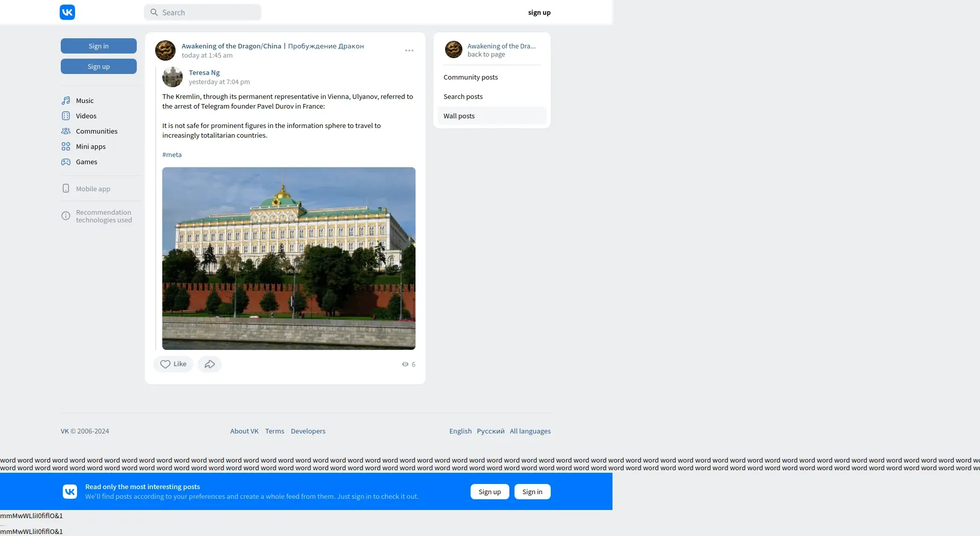Select Community posts in right menu
The image size is (980, 536).
click(x=492, y=77)
